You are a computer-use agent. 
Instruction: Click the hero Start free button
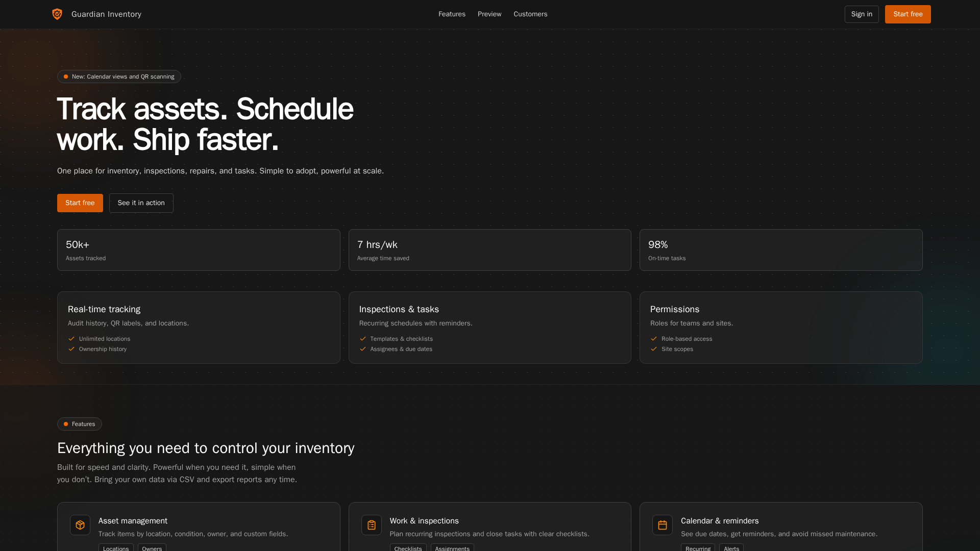(80, 203)
